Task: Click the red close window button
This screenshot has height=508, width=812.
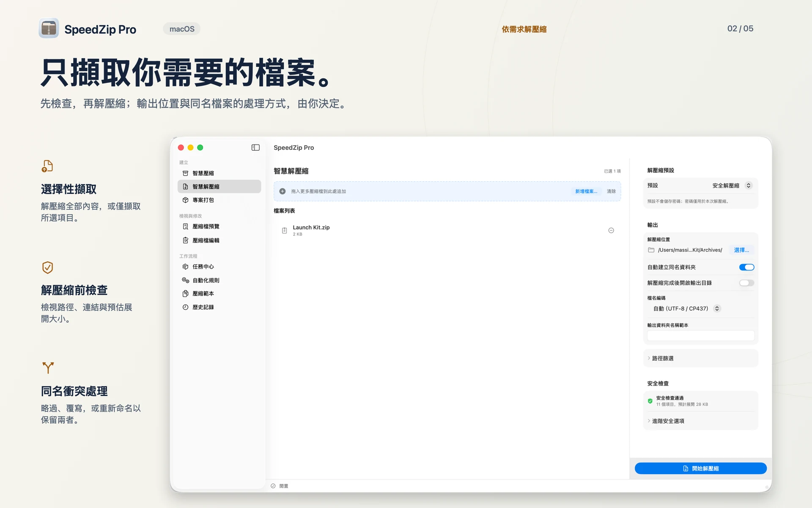Action: point(181,147)
